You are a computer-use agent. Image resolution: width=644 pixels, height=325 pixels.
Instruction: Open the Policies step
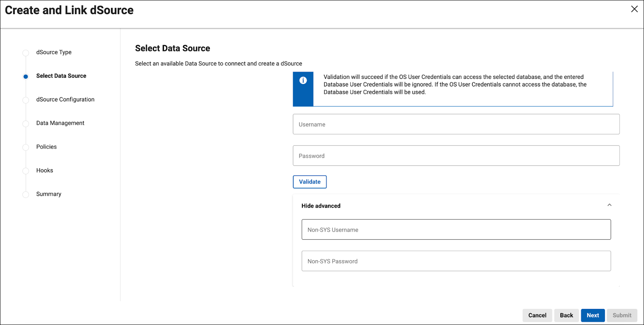(x=47, y=147)
